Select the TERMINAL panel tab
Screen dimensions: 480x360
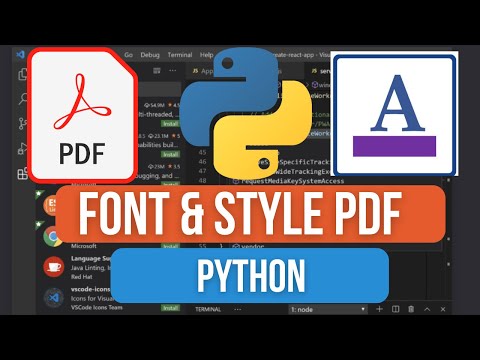(208, 309)
